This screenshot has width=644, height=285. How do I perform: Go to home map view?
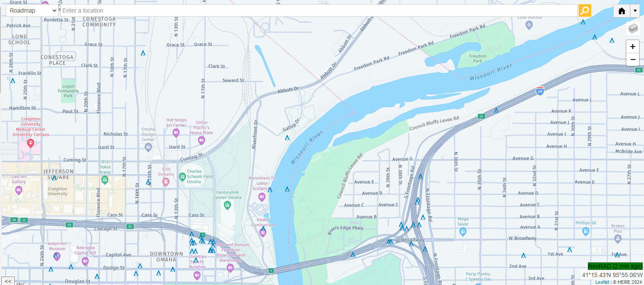pyautogui.click(x=622, y=11)
